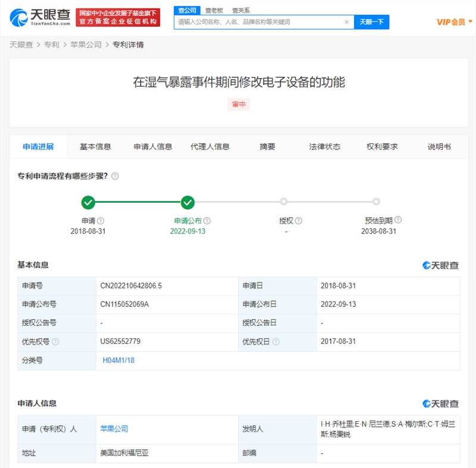Select the 查关系 search tab
476x468 pixels.
pos(241,10)
